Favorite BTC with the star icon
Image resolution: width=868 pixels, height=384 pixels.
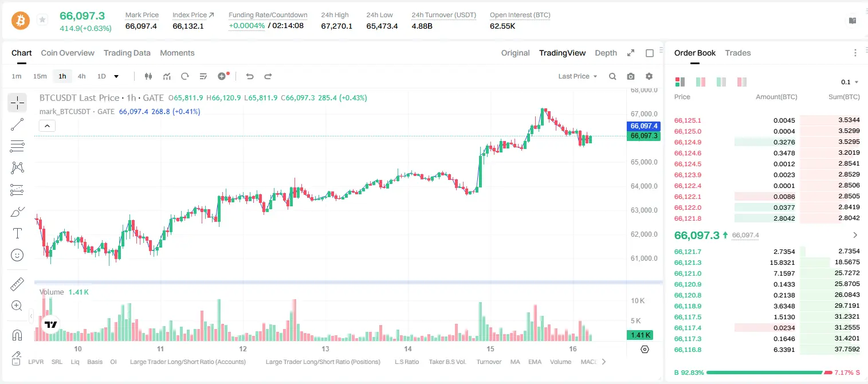pos(42,20)
